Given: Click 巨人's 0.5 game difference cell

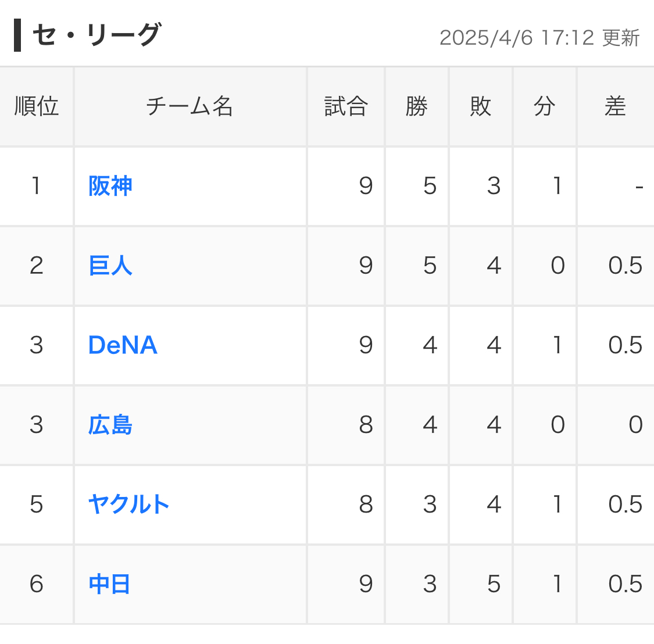Looking at the screenshot, I should click(x=616, y=266).
